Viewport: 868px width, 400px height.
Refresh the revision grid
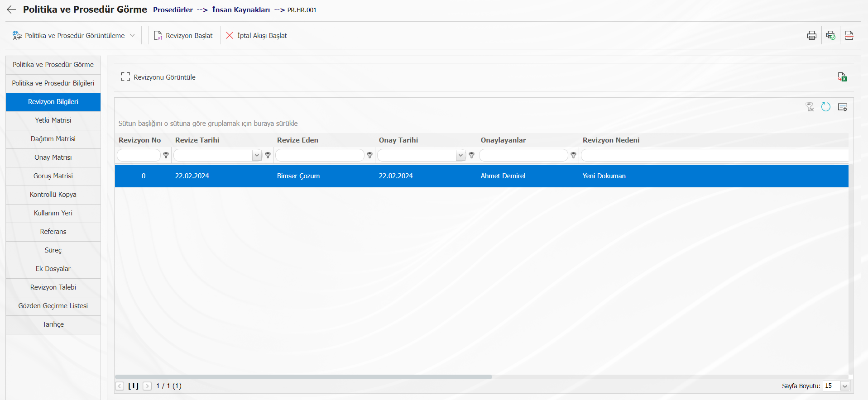tap(826, 107)
